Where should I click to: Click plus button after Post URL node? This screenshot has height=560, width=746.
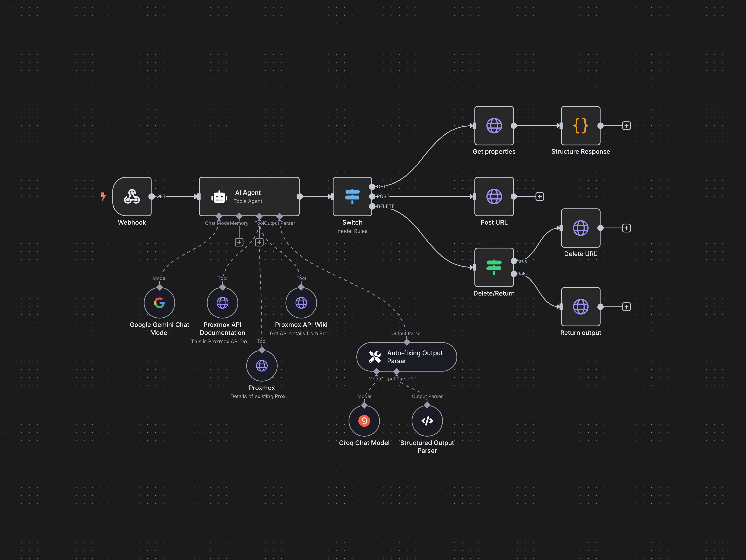[x=540, y=196]
